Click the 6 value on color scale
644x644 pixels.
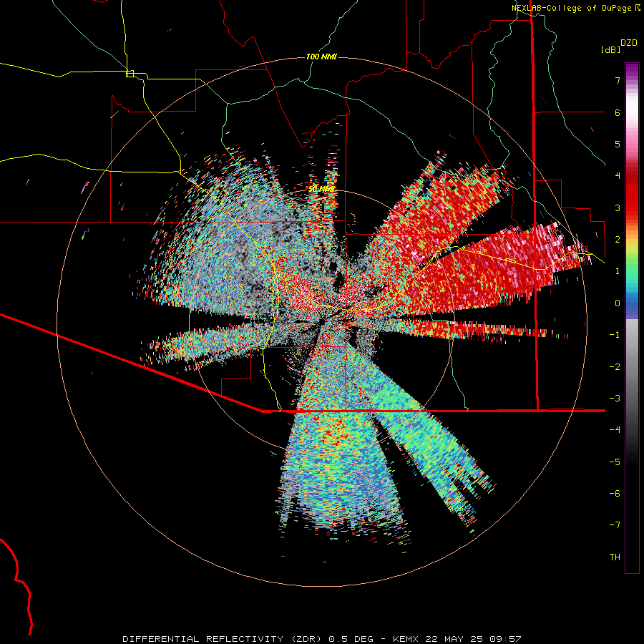pos(618,112)
